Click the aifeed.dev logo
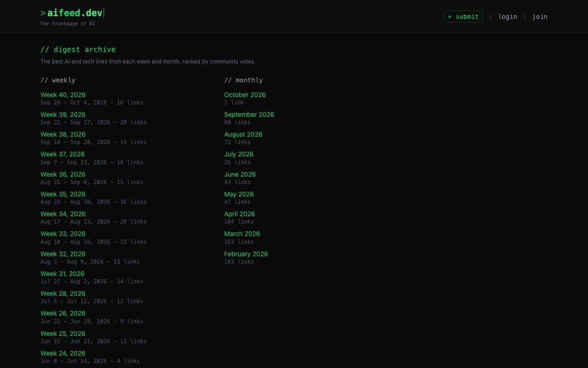Screen dimensions: 588x368 (72, 13)
